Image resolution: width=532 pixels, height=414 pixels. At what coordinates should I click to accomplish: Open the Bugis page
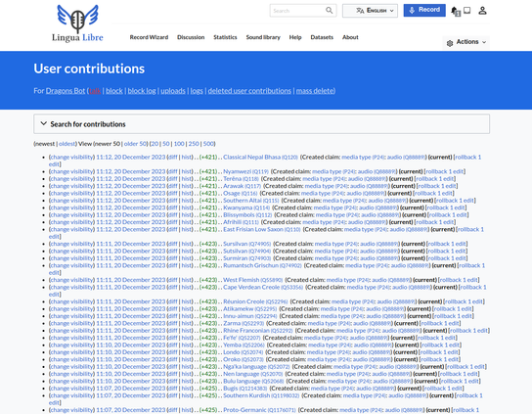point(244,389)
